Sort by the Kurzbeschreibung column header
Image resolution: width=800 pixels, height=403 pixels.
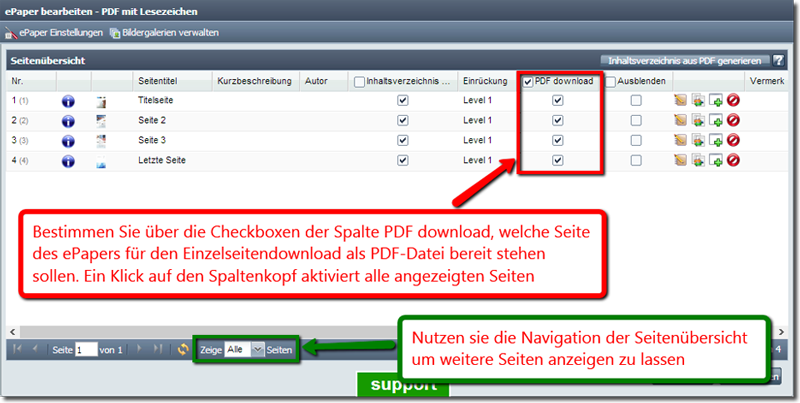(x=255, y=81)
